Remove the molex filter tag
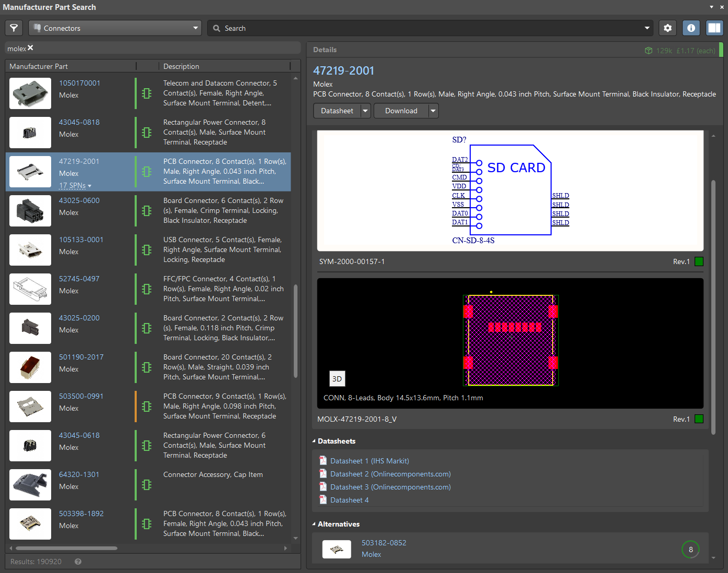728x573 pixels. tap(30, 48)
